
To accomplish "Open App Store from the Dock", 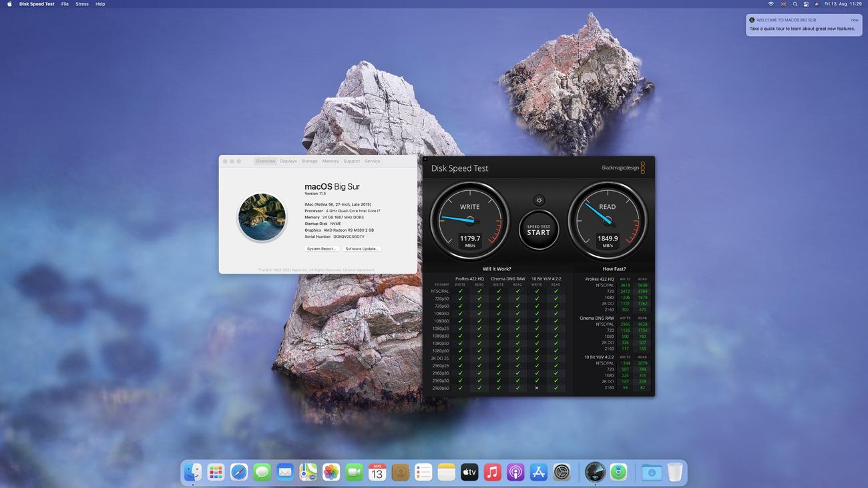I will (538, 473).
